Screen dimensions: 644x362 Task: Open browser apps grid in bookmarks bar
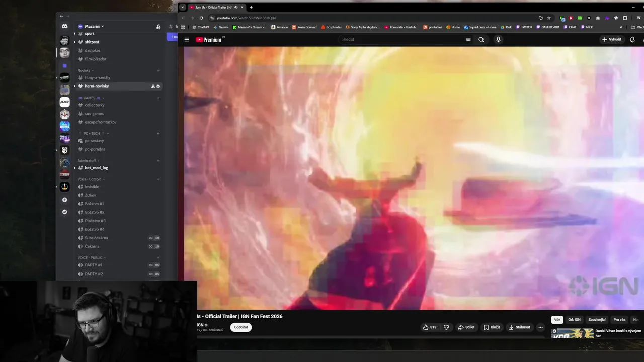183,27
